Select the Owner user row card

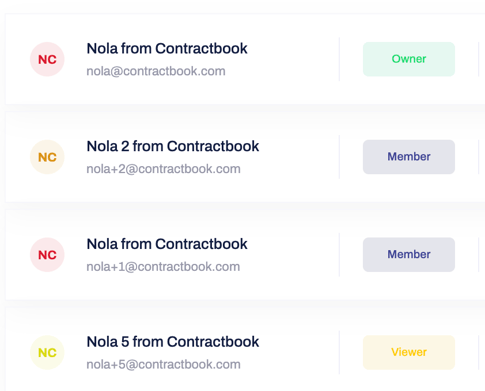pyautogui.click(x=245, y=59)
